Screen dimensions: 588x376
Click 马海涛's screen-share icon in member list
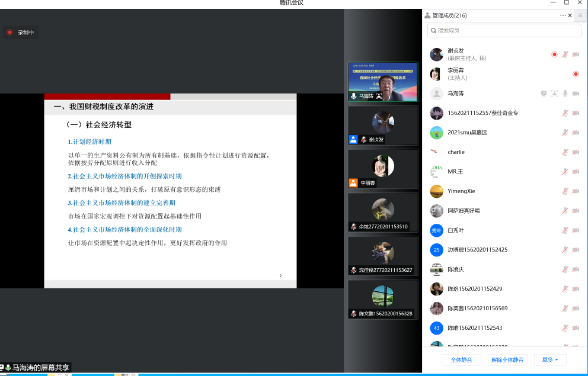(x=544, y=94)
